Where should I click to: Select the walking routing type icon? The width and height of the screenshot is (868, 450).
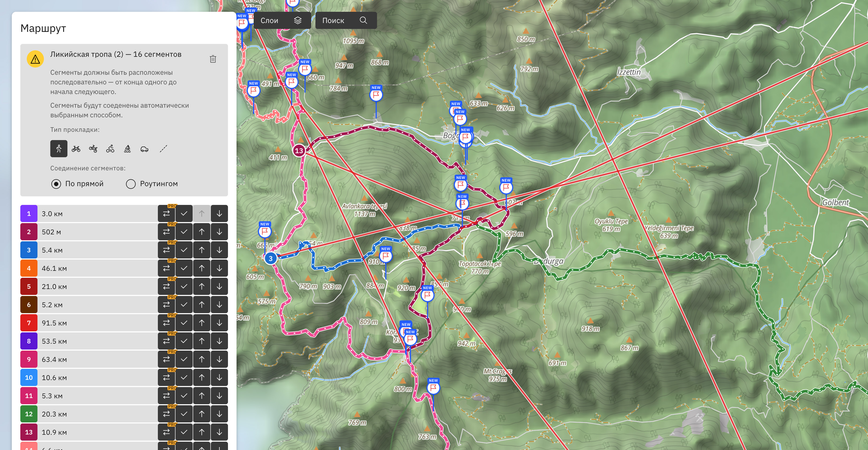[x=59, y=149]
